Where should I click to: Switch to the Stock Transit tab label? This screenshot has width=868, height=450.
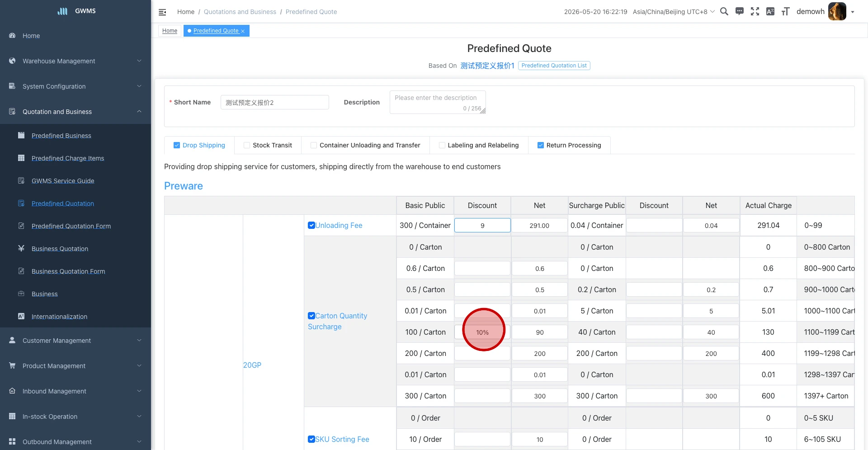(272, 145)
